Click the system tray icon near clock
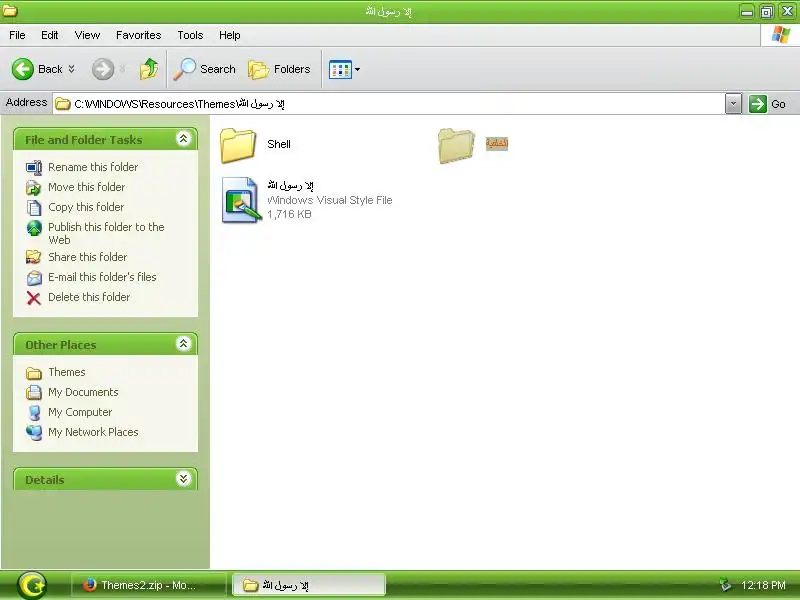 tap(724, 585)
